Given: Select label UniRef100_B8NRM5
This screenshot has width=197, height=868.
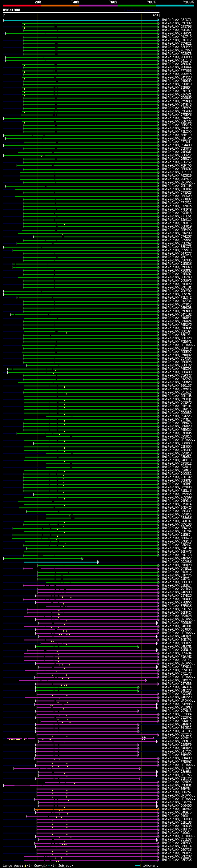Looking at the screenshot, I should [x=176, y=480].
